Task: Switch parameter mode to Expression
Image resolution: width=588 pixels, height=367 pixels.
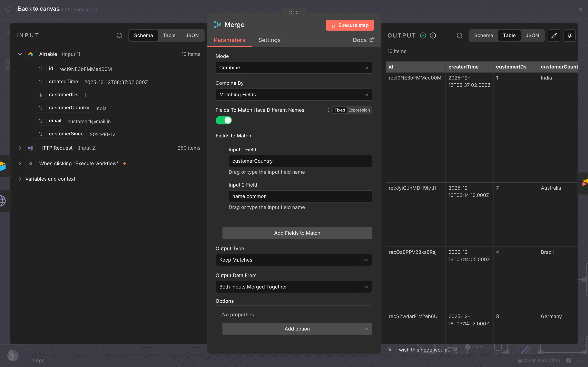Action: point(359,110)
